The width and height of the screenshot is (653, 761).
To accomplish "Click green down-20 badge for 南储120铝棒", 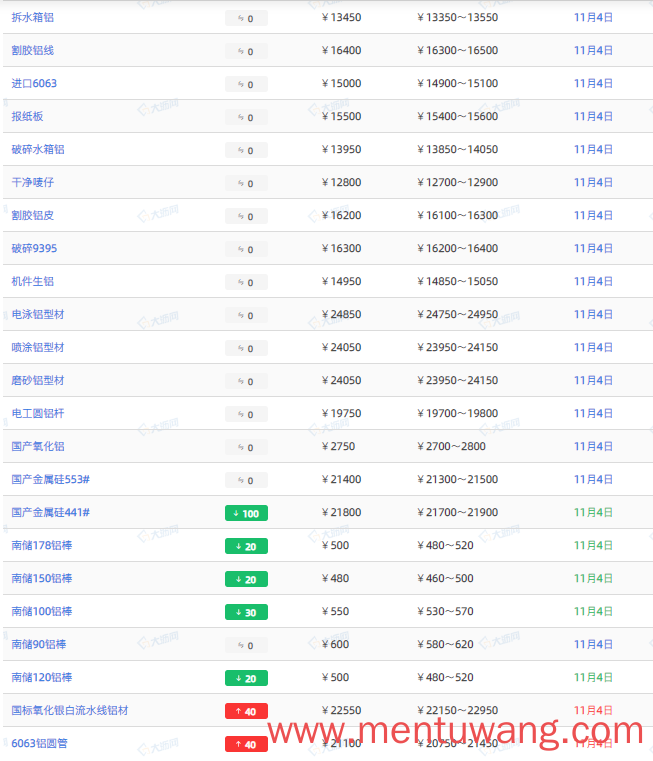I will pos(246,678).
